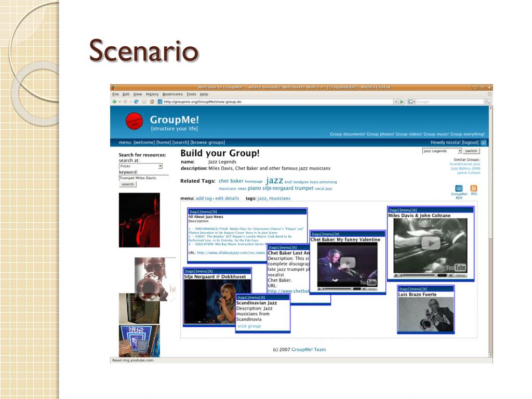
Task: Open the View menu
Action: (137, 95)
